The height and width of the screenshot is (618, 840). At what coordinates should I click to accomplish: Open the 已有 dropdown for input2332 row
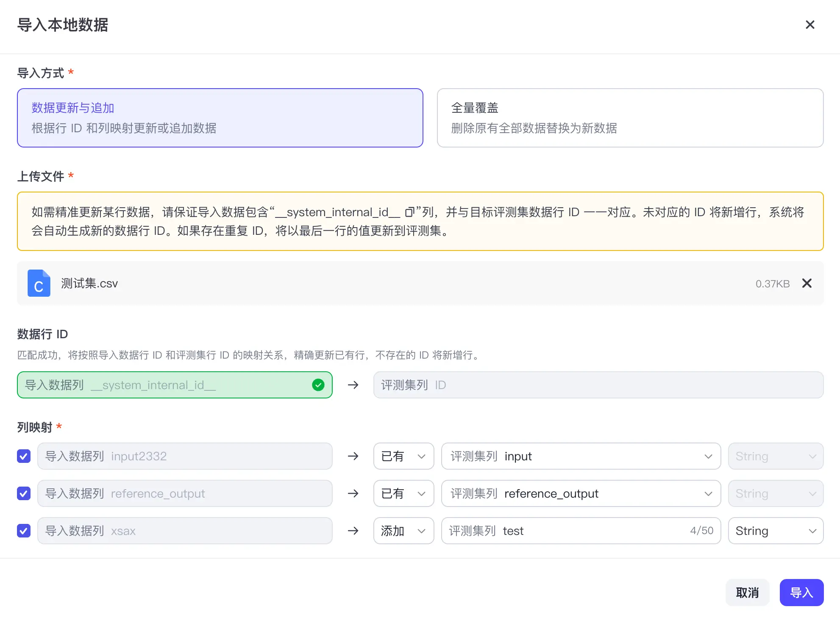(403, 456)
